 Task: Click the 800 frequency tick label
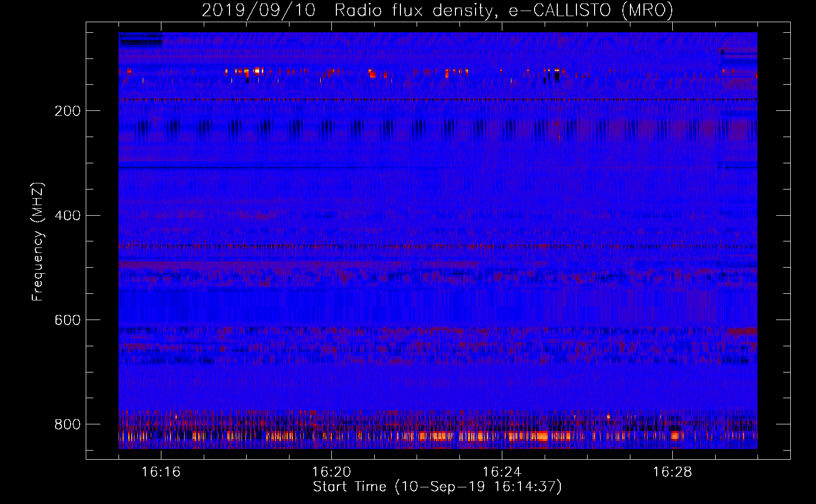[x=68, y=424]
